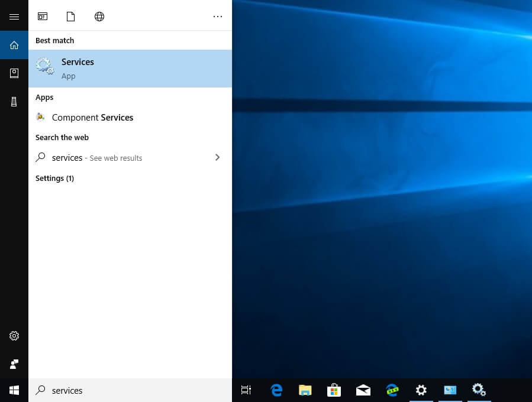The height and width of the screenshot is (402, 532).
Task: Expand web results using the right chevron
Action: tap(217, 157)
